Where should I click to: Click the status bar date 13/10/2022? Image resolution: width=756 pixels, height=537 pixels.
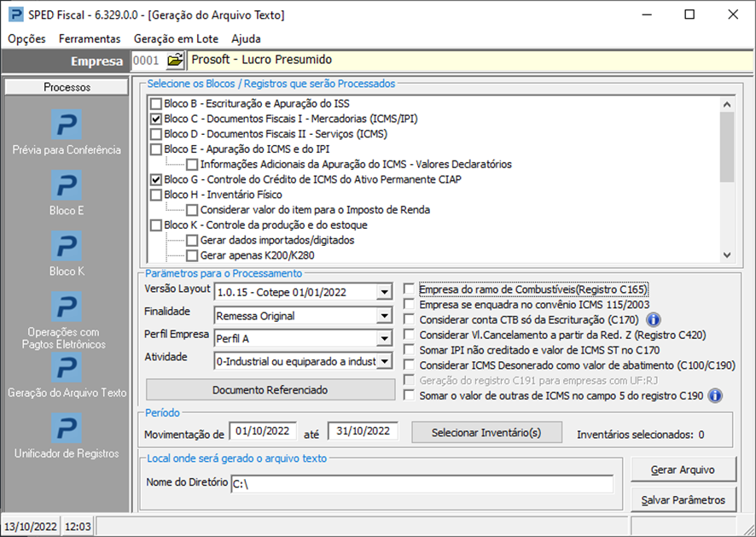pyautogui.click(x=31, y=527)
